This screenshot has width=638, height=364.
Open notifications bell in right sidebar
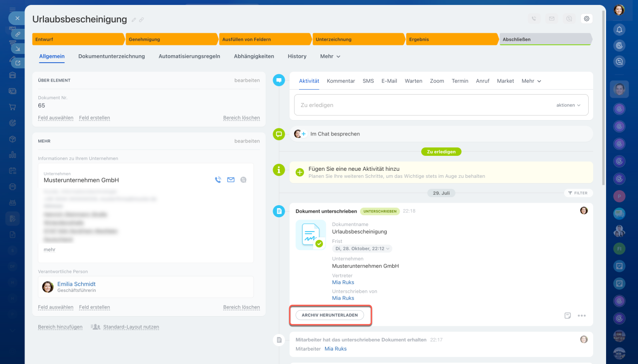pyautogui.click(x=619, y=29)
